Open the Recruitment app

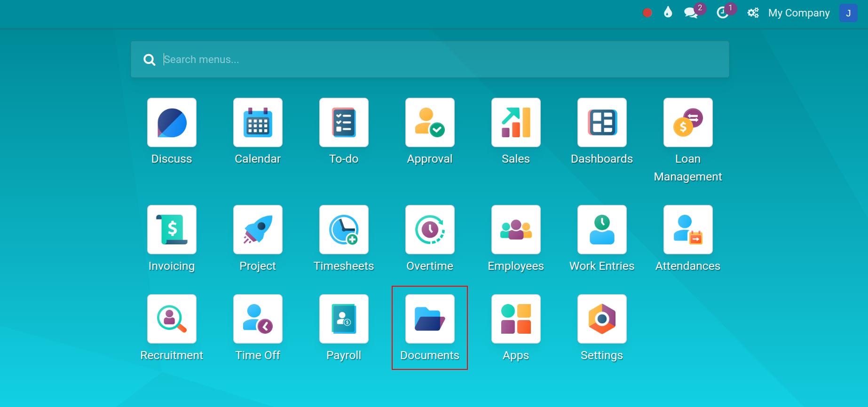(x=172, y=319)
